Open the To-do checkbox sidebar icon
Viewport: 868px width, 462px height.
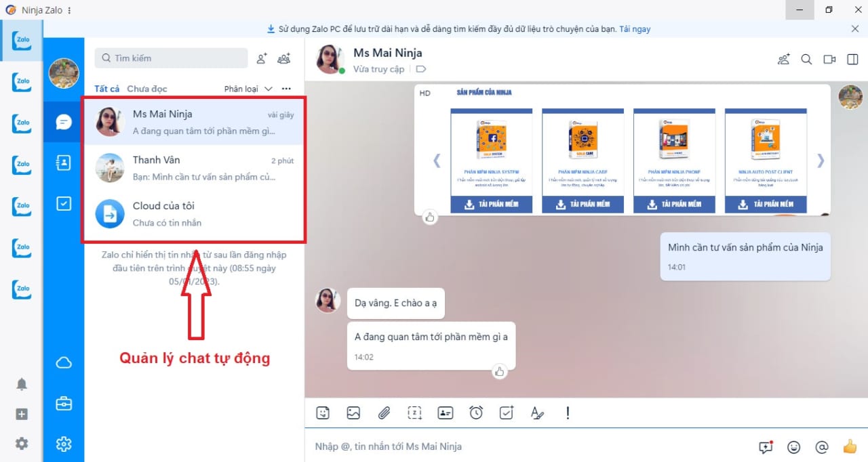click(64, 203)
